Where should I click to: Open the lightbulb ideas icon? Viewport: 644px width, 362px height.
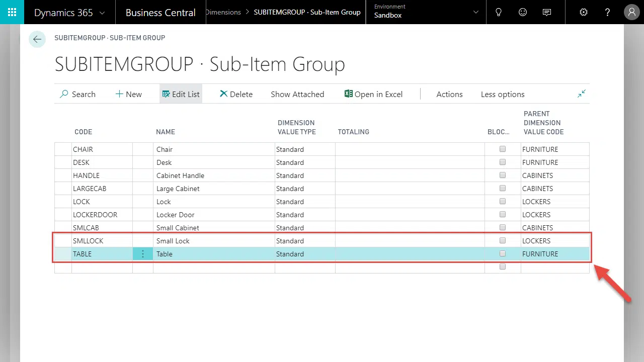coord(499,12)
